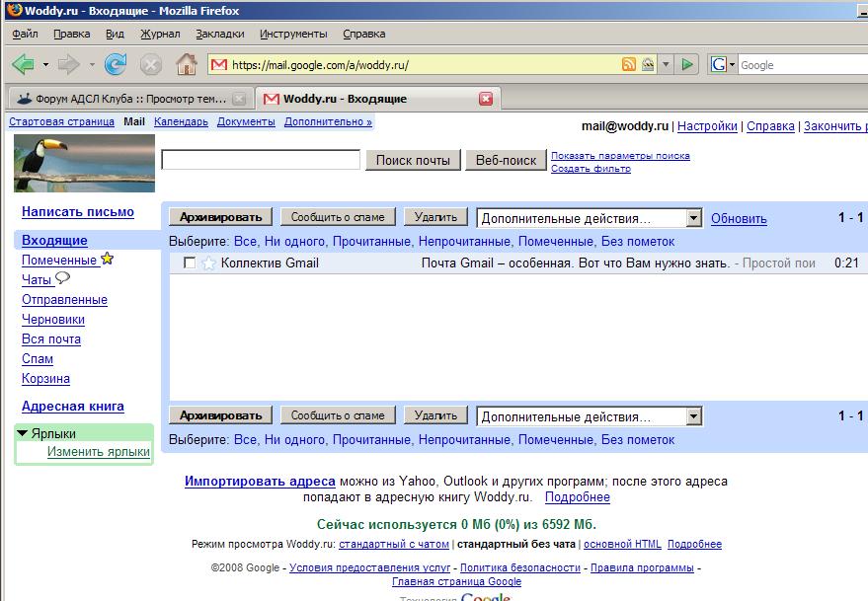This screenshot has height=601, width=868.
Task: Open bottom Дополнительные действия dropdown
Action: (x=590, y=416)
